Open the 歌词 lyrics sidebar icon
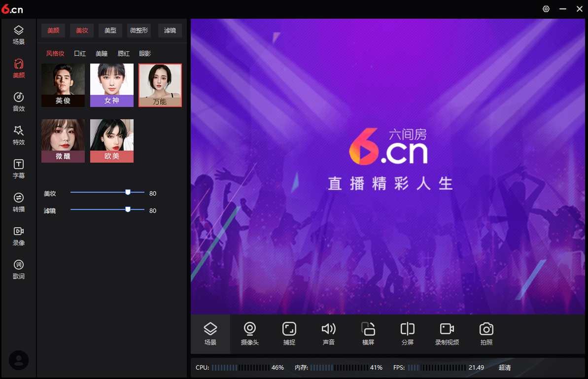The height and width of the screenshot is (379, 588). coord(19,269)
